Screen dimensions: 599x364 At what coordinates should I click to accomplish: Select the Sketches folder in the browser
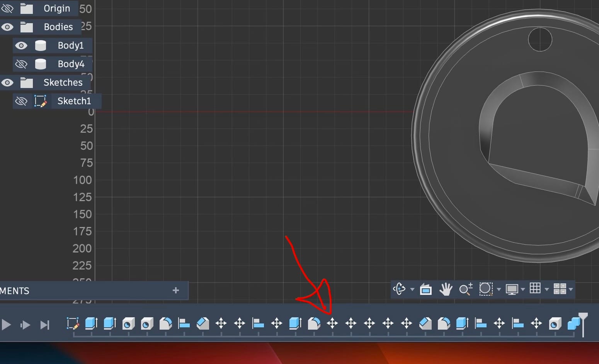click(x=63, y=83)
